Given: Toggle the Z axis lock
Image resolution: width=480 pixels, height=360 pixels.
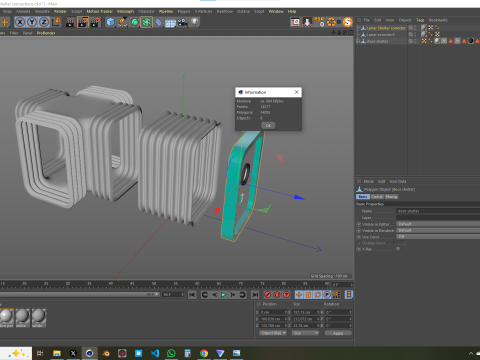Looking at the screenshot, I should pos(44,22).
